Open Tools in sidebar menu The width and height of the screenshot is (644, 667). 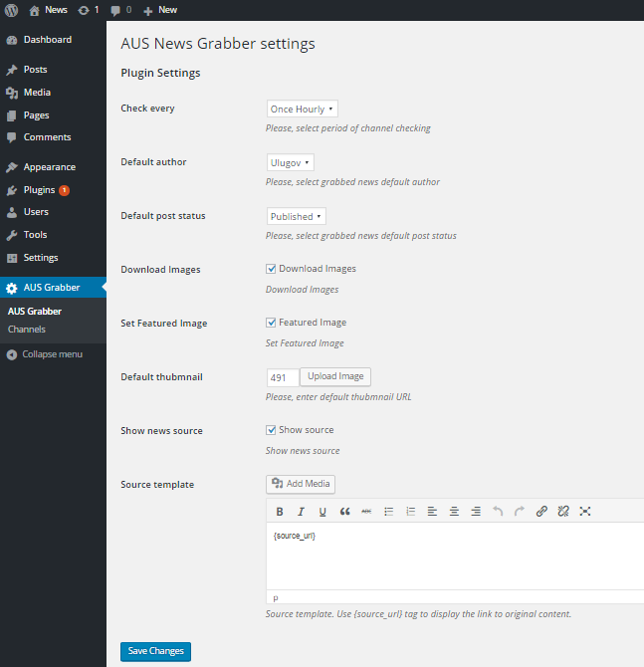click(x=53, y=235)
